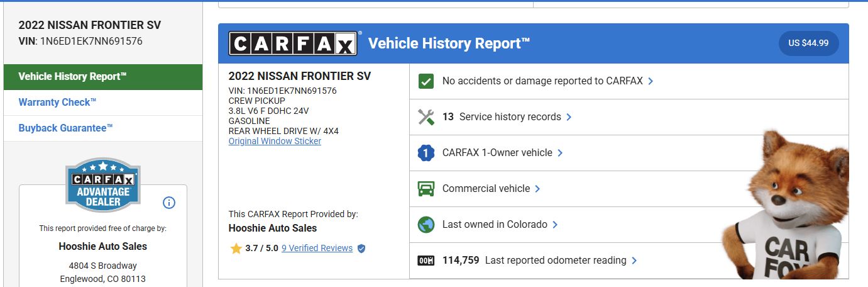Open the Original Window Sticker link

point(275,142)
